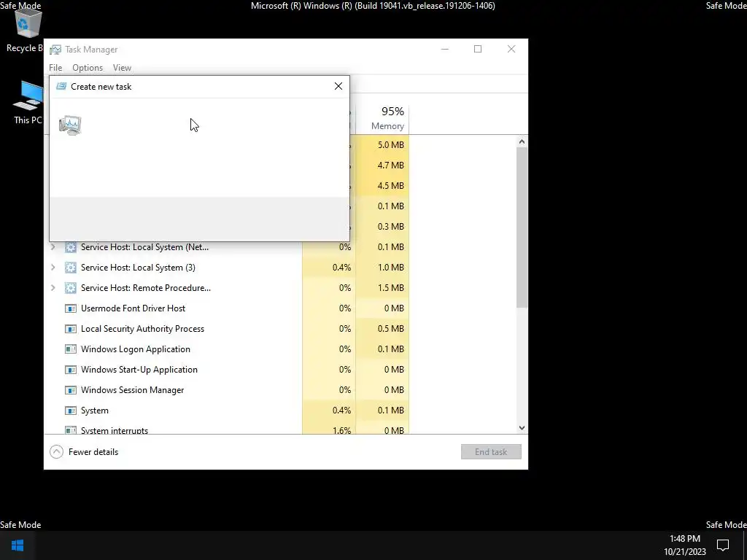Click the vertical scrollbar thumb in process list
This screenshot has width=747, height=560.
pyautogui.click(x=522, y=227)
